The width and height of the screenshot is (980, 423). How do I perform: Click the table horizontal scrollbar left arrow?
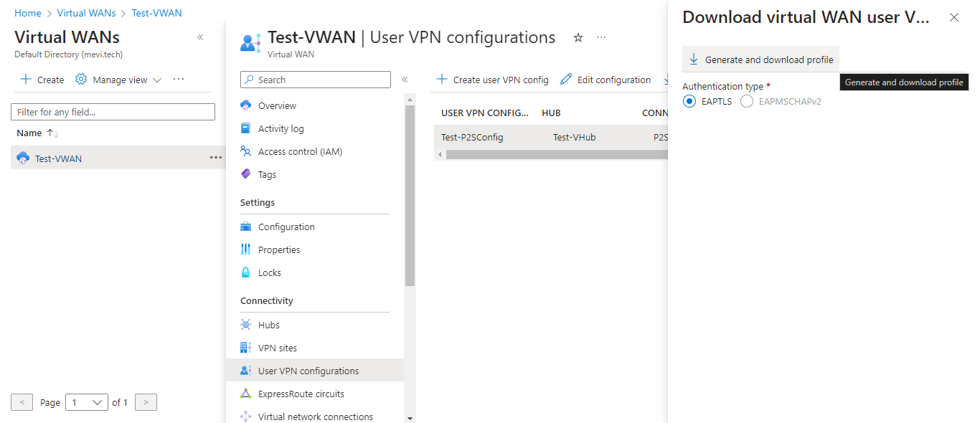tap(440, 154)
